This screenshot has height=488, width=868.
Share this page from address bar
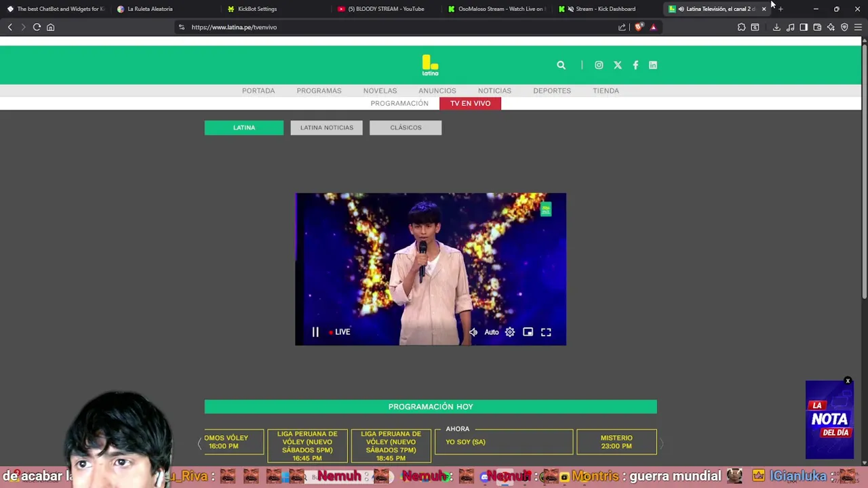point(622,27)
